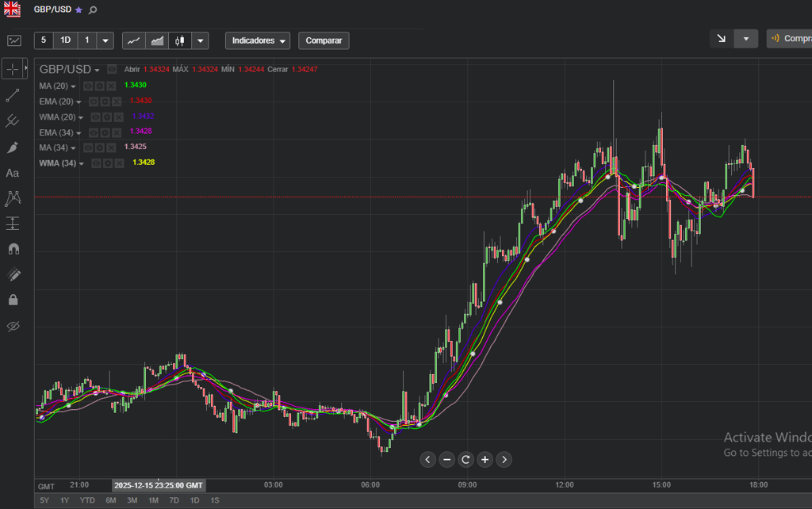This screenshot has width=812, height=509.
Task: Open settings gear for WMA (34)
Action: tap(108, 163)
